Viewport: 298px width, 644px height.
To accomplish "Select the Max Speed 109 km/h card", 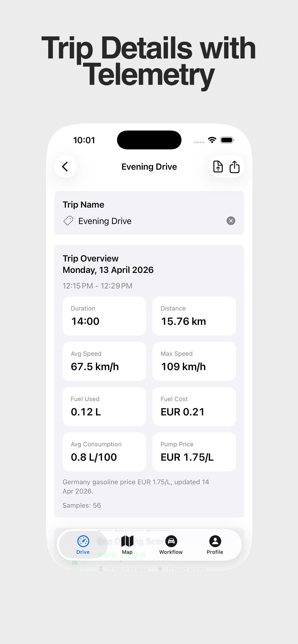I will [194, 361].
